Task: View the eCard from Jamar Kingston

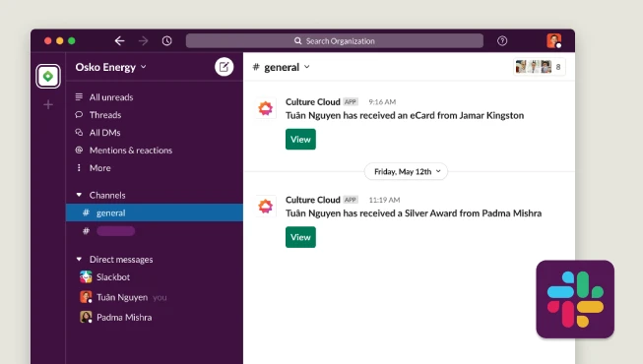Action: (300, 140)
